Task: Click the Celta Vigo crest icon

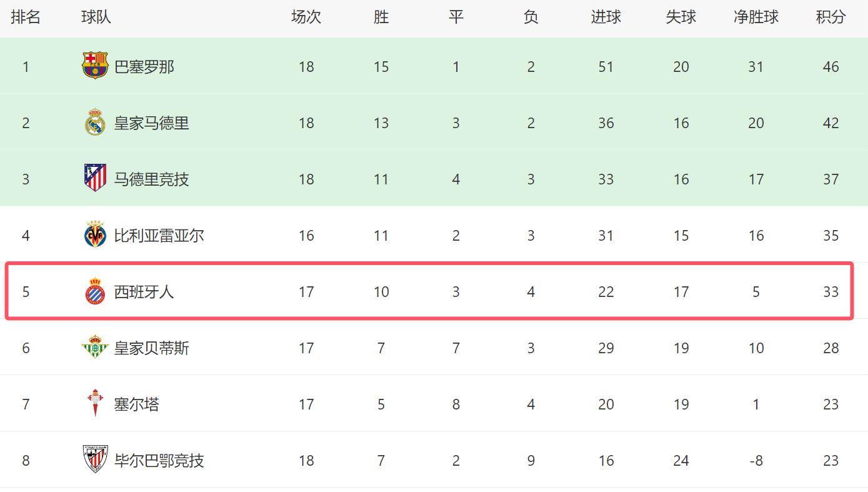Action: click(x=95, y=403)
